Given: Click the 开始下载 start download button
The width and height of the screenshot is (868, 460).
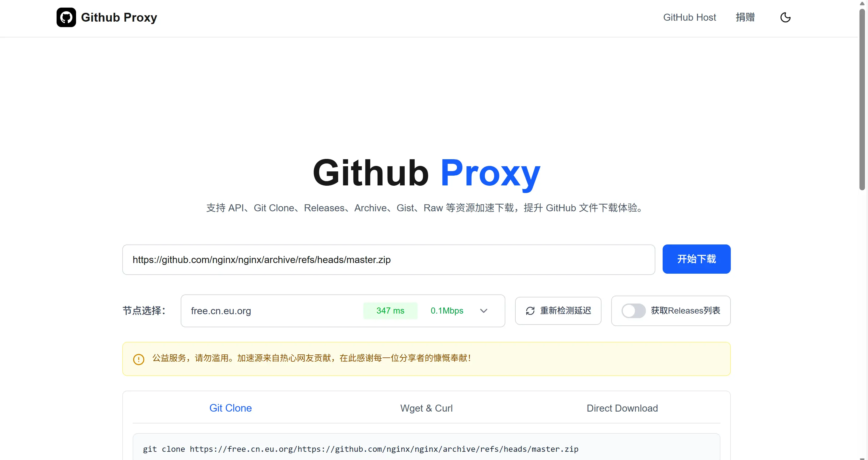Looking at the screenshot, I should coord(696,259).
